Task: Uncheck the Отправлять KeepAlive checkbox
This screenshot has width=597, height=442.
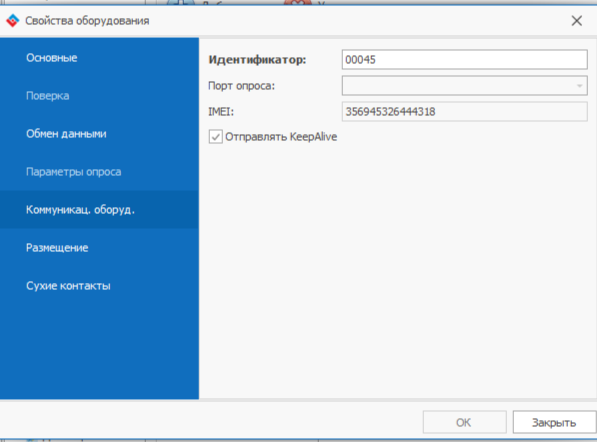Action: [x=215, y=137]
